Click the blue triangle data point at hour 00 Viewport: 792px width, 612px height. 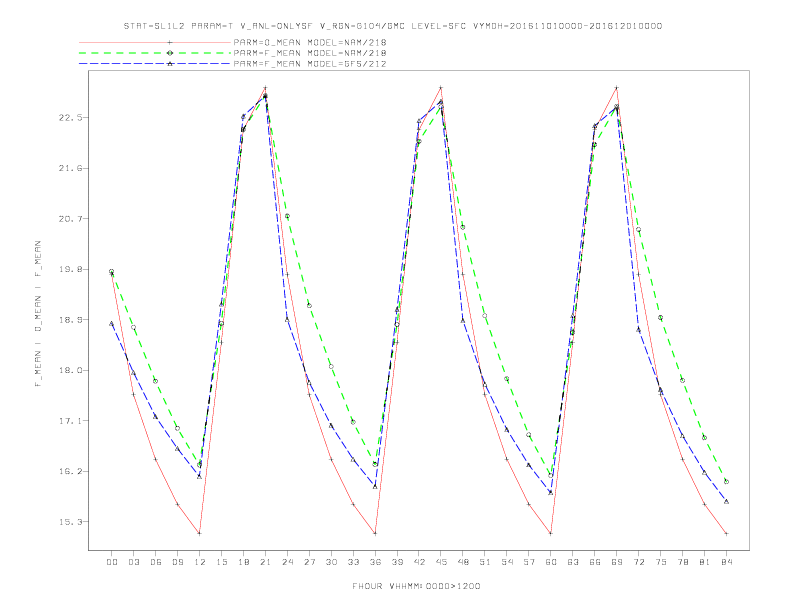(112, 323)
